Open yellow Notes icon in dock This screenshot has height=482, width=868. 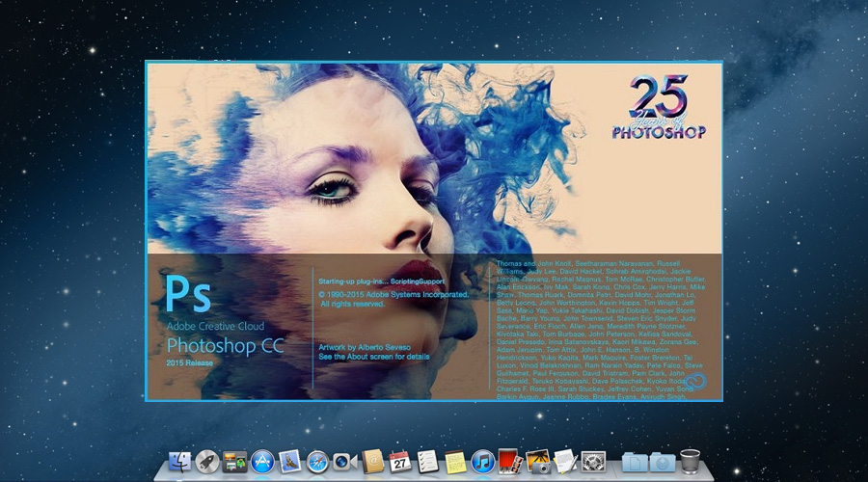coord(455,462)
